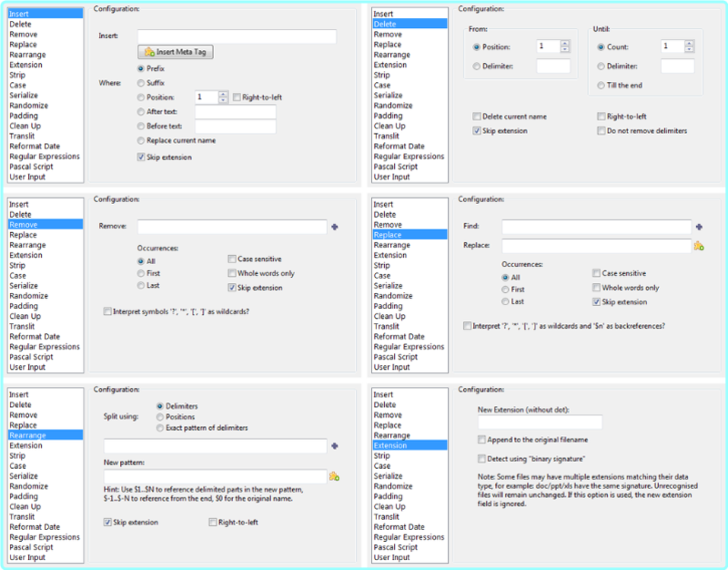Click the Replace input field
The width and height of the screenshot is (728, 570).
[x=597, y=246]
